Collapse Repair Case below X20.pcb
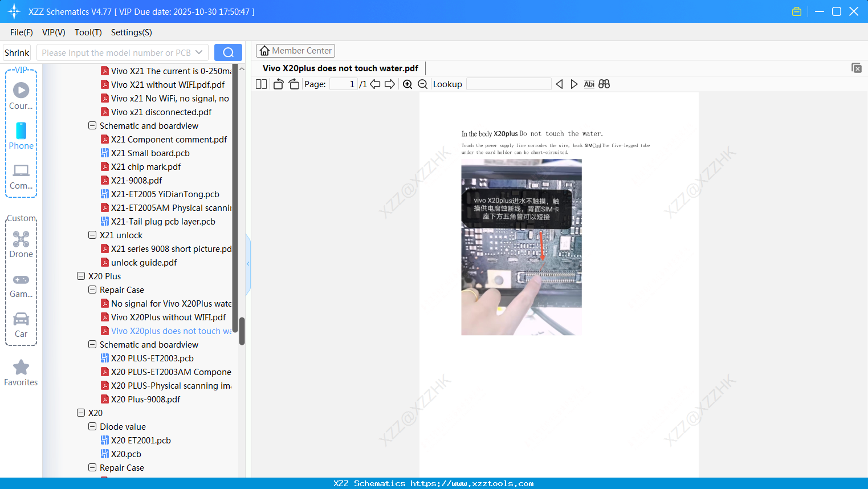Viewport: 868px width, 489px height. [92, 467]
